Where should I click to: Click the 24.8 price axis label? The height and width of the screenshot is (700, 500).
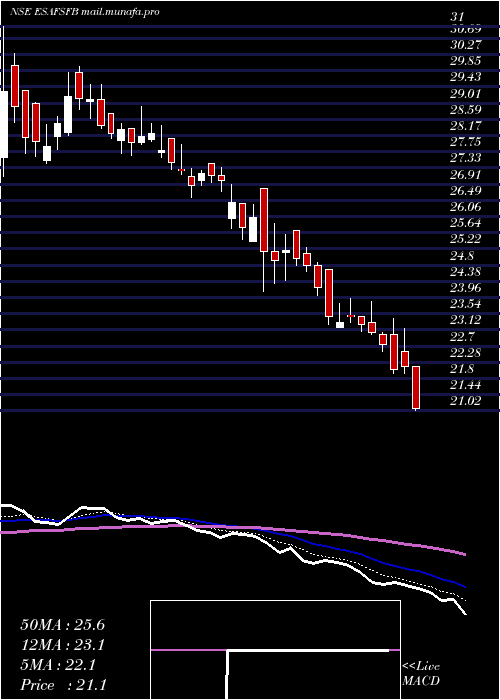tap(462, 256)
